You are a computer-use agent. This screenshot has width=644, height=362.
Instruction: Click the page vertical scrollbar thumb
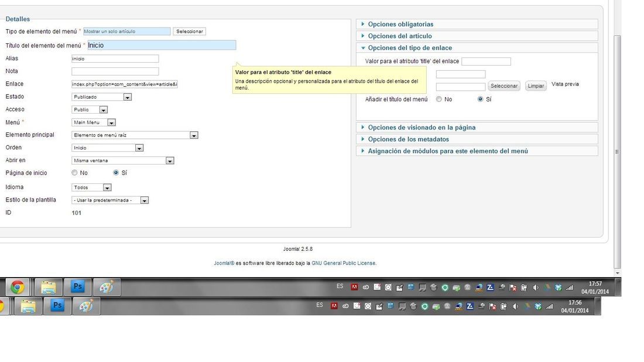pyautogui.click(x=617, y=151)
